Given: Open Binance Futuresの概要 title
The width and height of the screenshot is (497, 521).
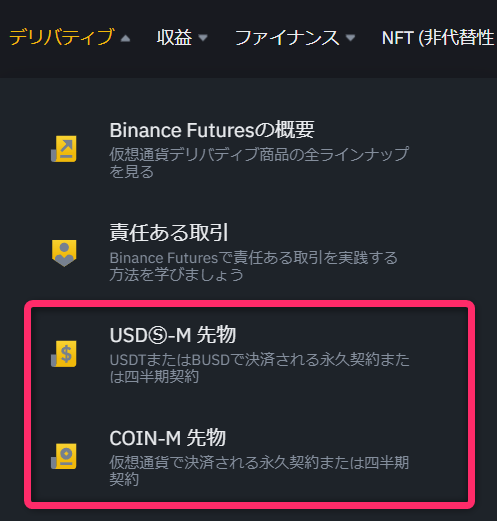Looking at the screenshot, I should (212, 130).
